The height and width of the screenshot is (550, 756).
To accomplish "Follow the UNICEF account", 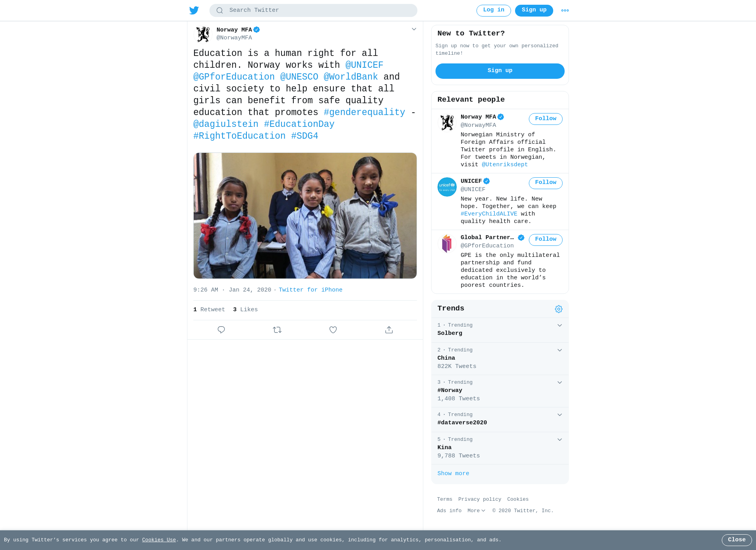I will pyautogui.click(x=546, y=183).
